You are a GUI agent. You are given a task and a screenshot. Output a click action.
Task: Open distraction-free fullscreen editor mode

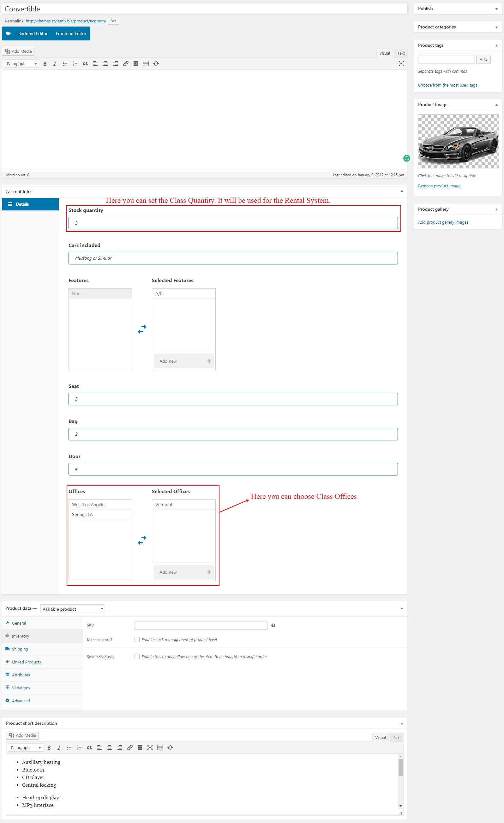click(401, 64)
